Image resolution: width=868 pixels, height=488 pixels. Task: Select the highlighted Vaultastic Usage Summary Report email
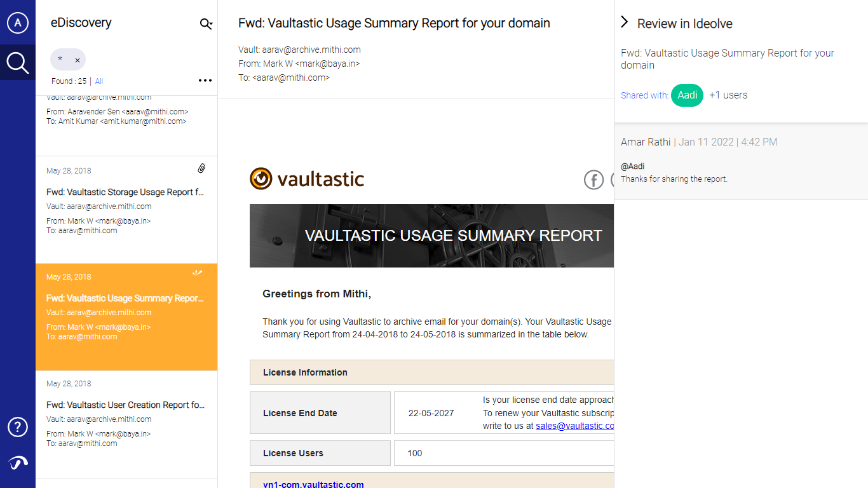[x=126, y=317]
